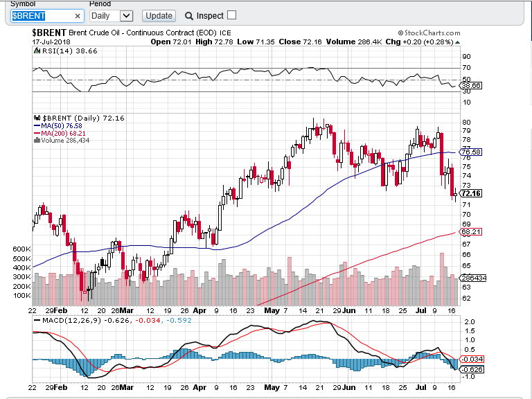Click the StockCharts.com watermark link
The height and width of the screenshot is (399, 532).
429,33
